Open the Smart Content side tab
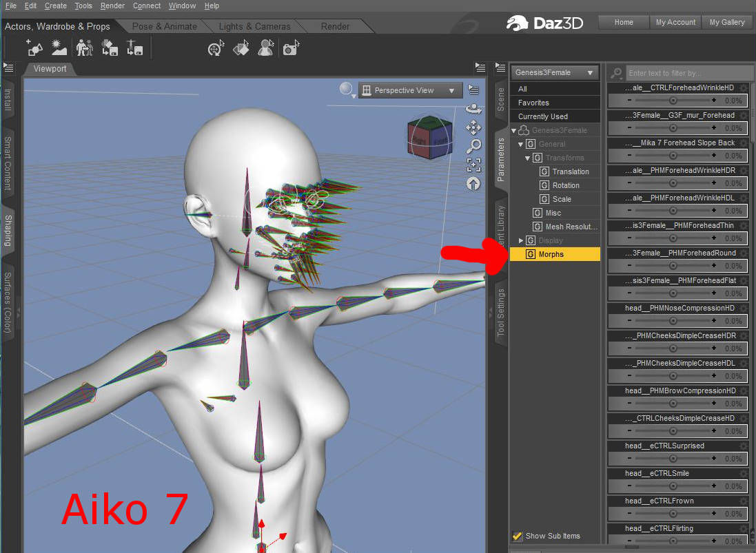This screenshot has height=553, width=756. click(x=8, y=163)
